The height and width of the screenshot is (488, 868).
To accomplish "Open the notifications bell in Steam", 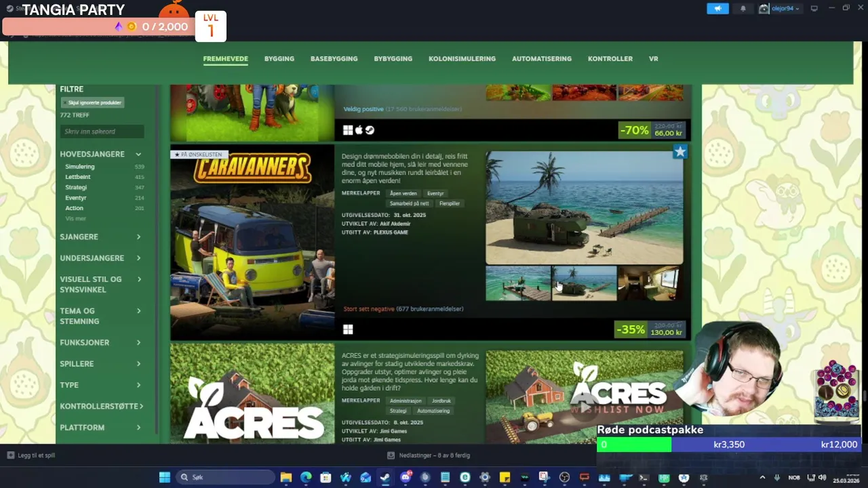I will pyautogui.click(x=743, y=9).
